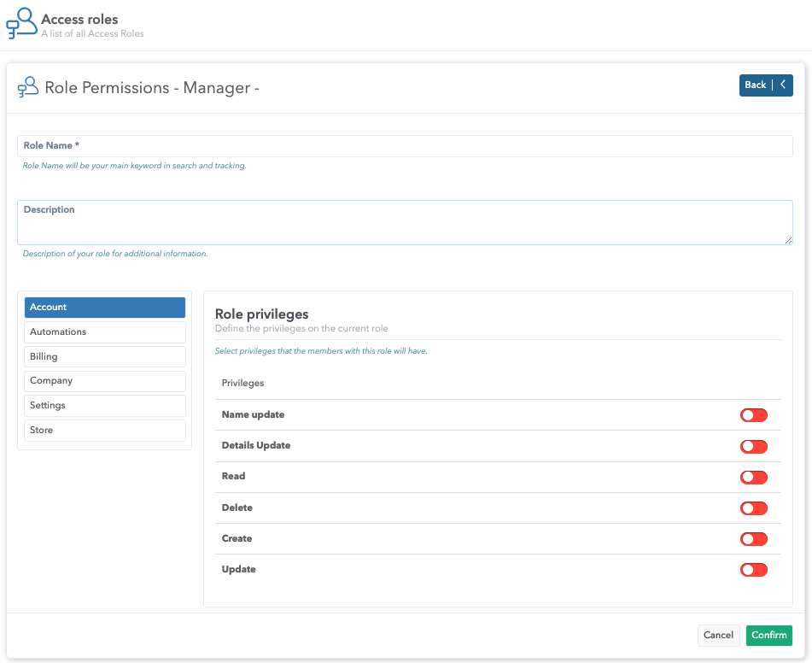Select the Company category
The image size is (812, 663).
coord(105,381)
